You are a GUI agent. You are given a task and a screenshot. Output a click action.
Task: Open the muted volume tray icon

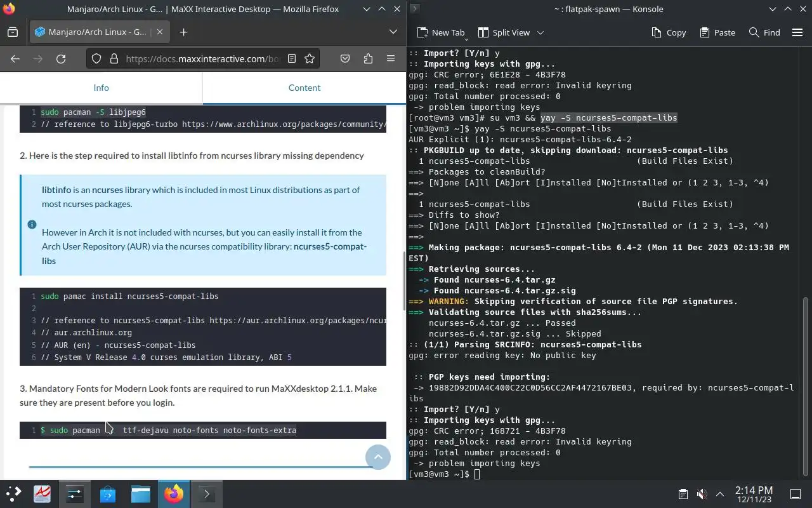pyautogui.click(x=702, y=494)
